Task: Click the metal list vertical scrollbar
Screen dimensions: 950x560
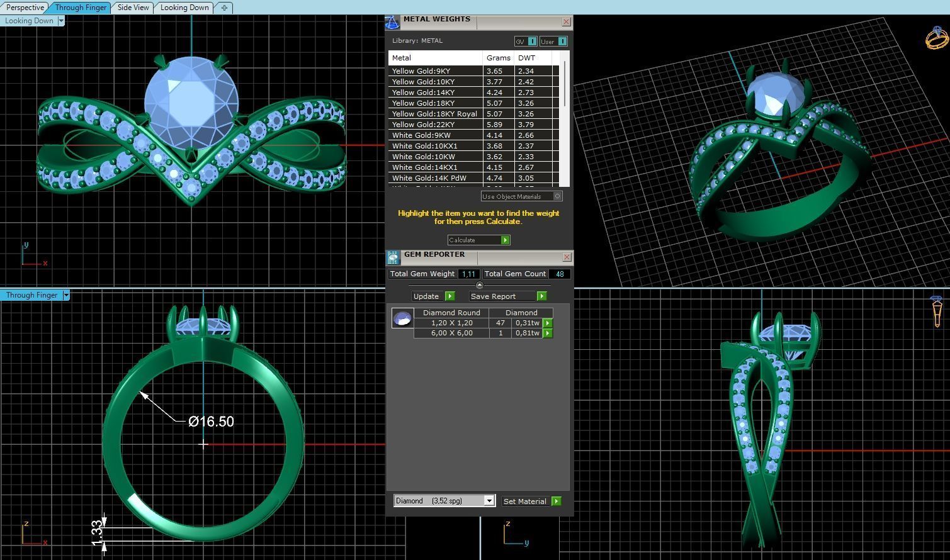Action: click(x=565, y=84)
